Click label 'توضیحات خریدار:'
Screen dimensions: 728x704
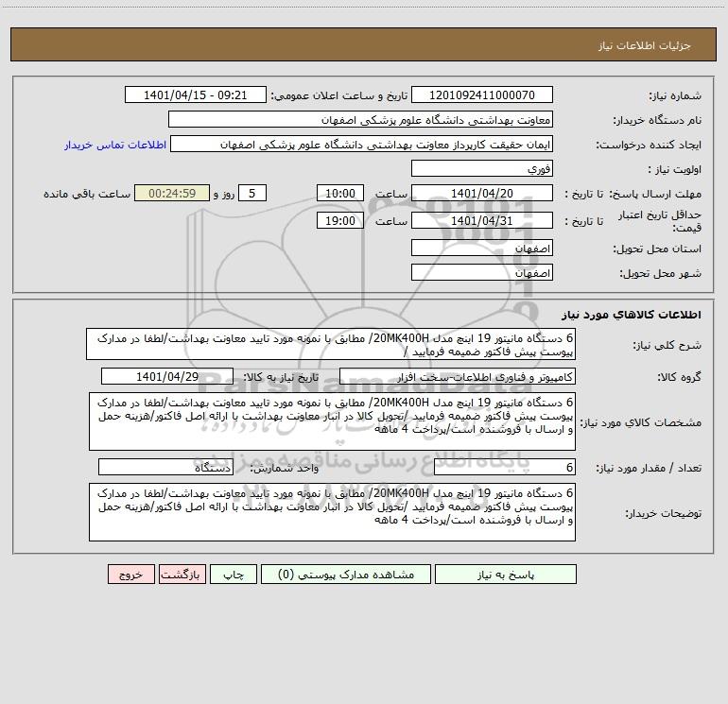(664, 513)
